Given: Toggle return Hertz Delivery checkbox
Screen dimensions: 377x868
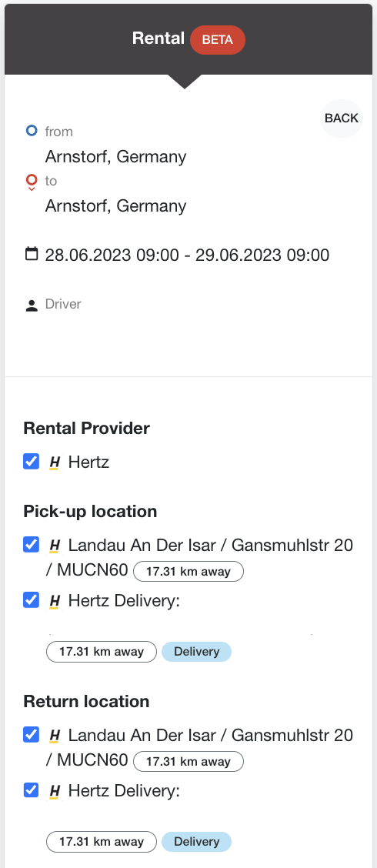Looking at the screenshot, I should (31, 790).
